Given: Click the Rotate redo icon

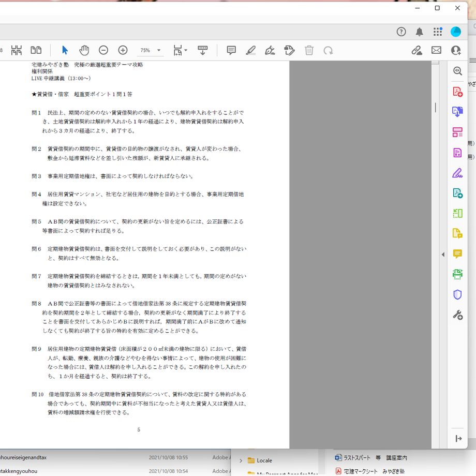Looking at the screenshot, I should point(328,50).
